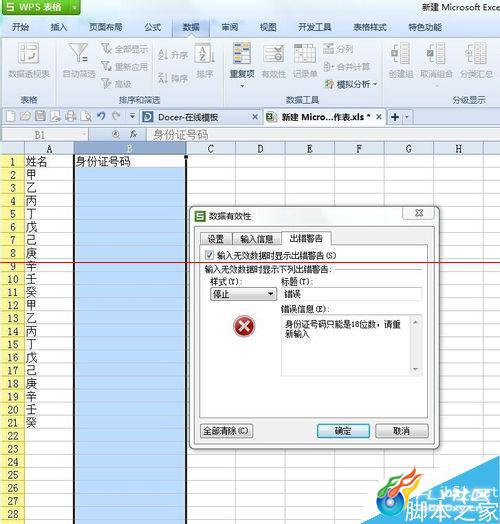Open the WPS 表格 application menu dropdown
Image resolution: width=500 pixels, height=524 pixels.
pyautogui.click(x=74, y=7)
